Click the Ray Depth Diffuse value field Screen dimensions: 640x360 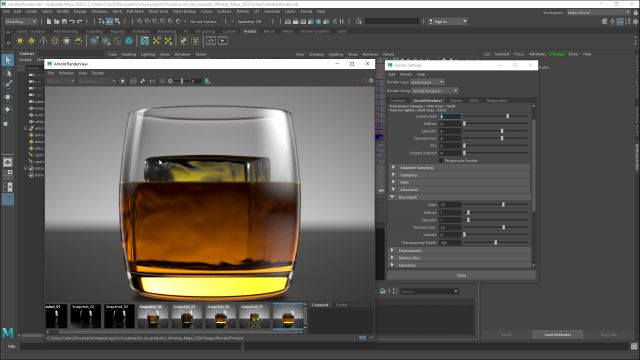450,212
